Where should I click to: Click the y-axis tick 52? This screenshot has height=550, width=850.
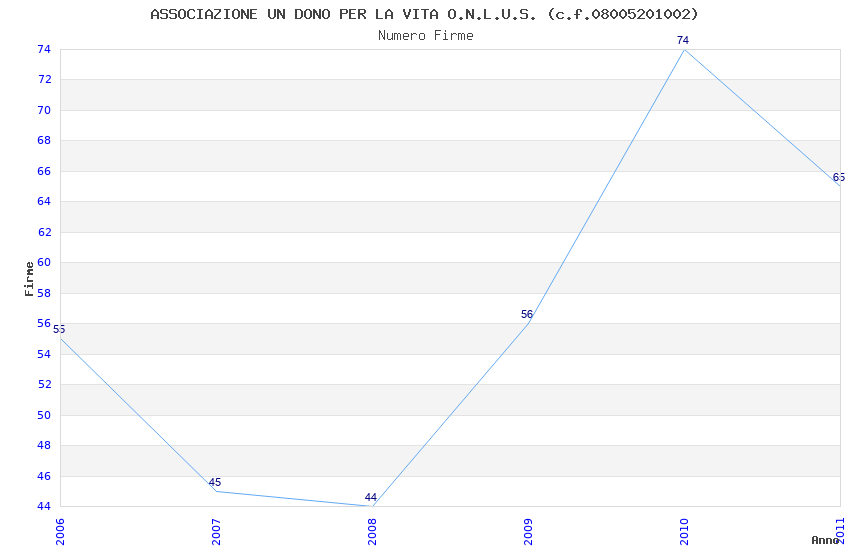point(44,384)
